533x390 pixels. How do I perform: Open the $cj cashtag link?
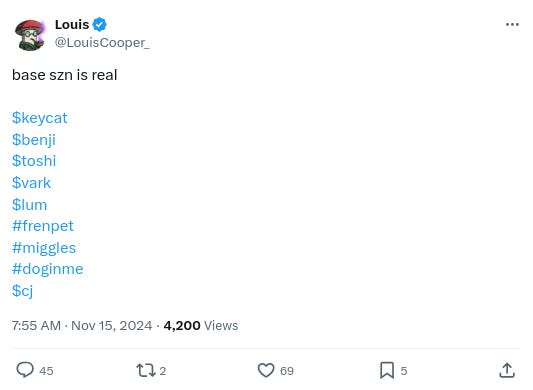[22, 291]
